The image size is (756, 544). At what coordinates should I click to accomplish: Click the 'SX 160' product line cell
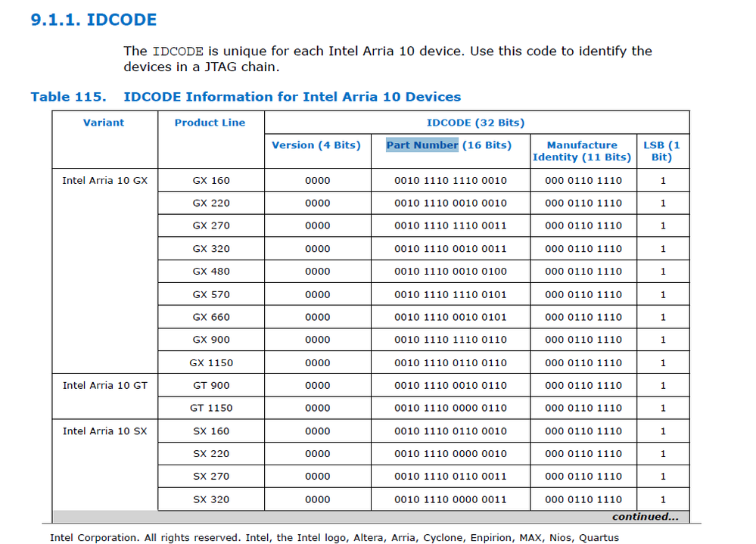click(x=211, y=431)
